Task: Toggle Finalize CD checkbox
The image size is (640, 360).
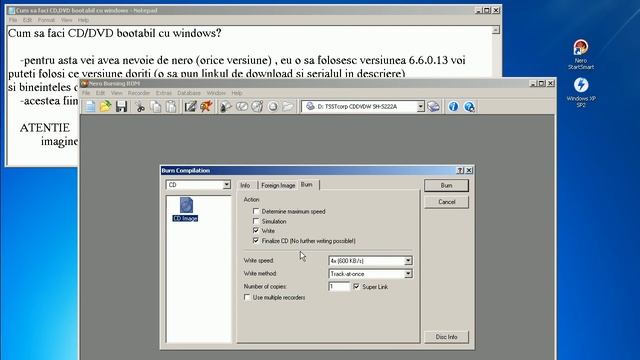Action: click(256, 241)
